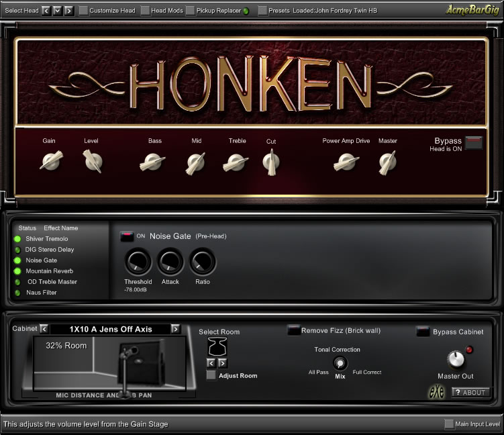Click Loaded:John Fordrey Twin HB preset text
The image size is (504, 435).
click(335, 11)
